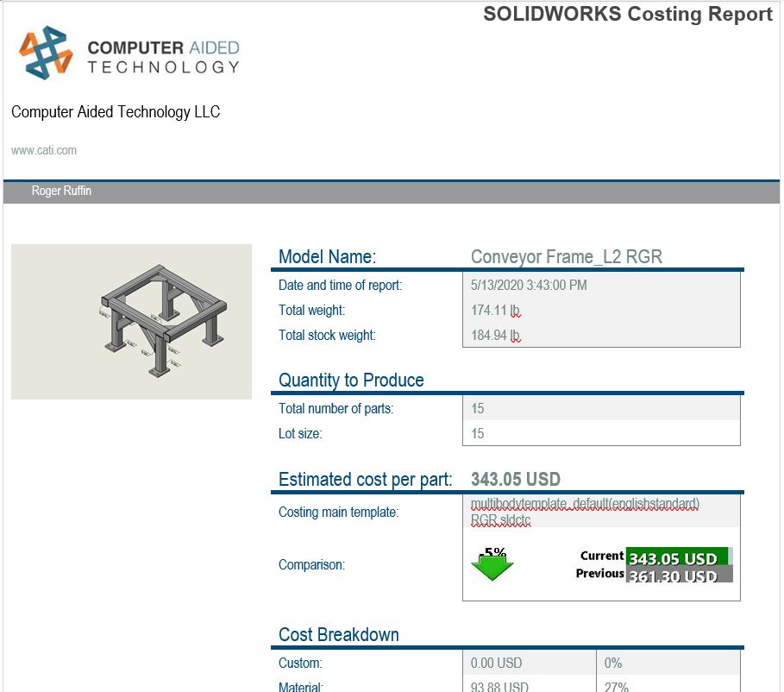Select the Material cost '93.88 USD'
Image resolution: width=784 pixels, height=692 pixels.
(x=499, y=687)
